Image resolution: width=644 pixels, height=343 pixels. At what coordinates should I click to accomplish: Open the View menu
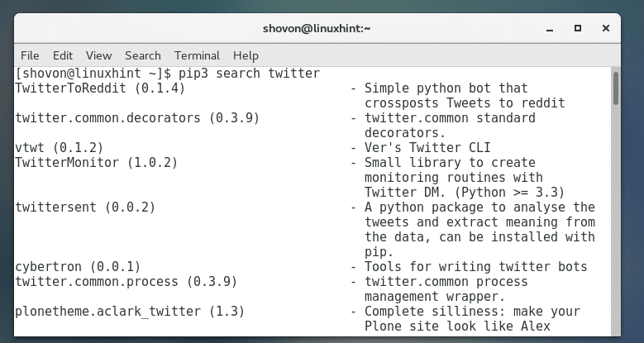click(98, 55)
